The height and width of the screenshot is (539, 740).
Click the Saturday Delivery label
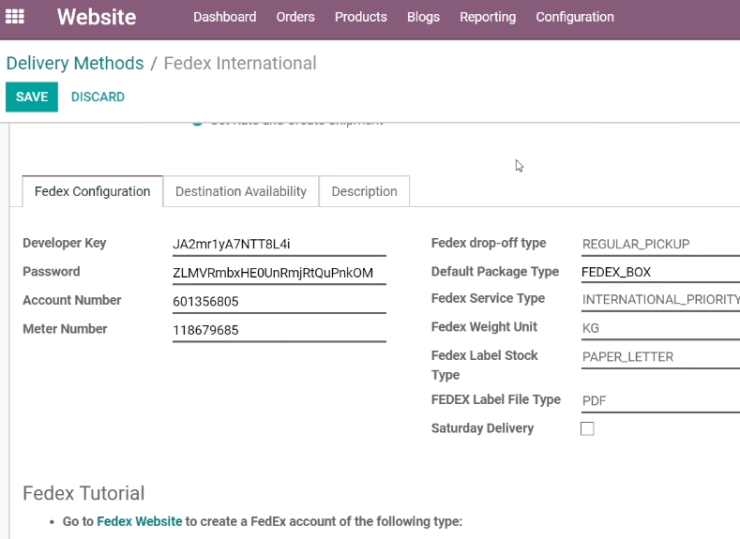point(482,428)
